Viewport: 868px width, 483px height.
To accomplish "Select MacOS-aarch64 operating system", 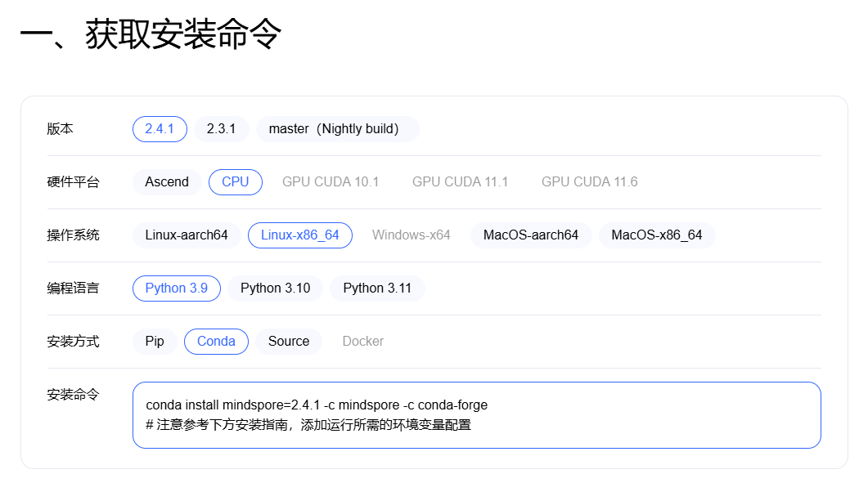I will [x=531, y=235].
